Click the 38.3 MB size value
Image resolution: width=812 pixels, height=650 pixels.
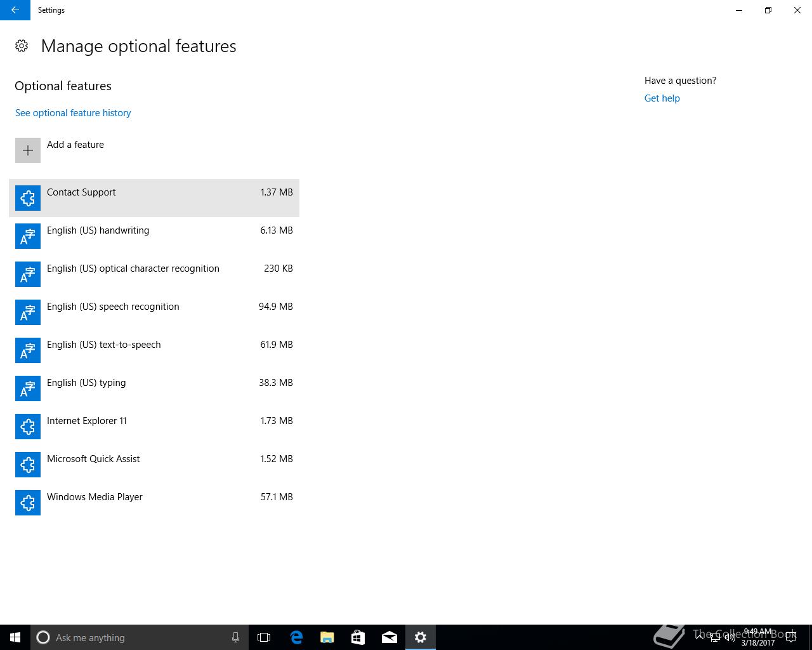point(276,383)
